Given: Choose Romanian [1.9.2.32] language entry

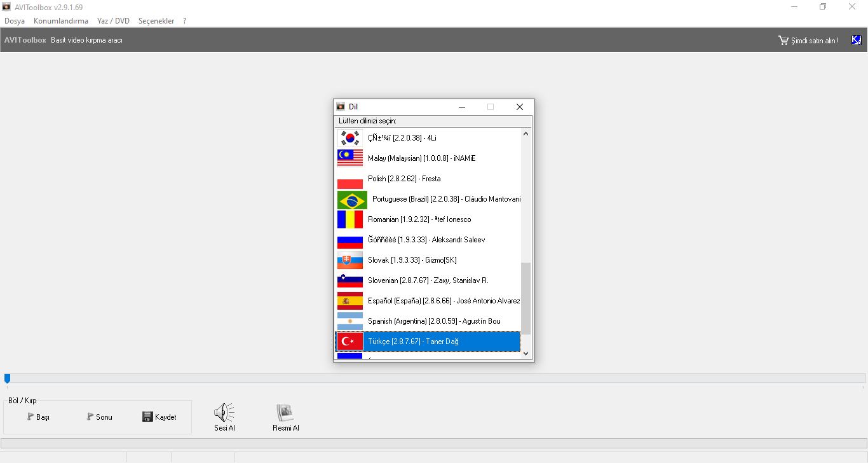Looking at the screenshot, I should [428, 219].
